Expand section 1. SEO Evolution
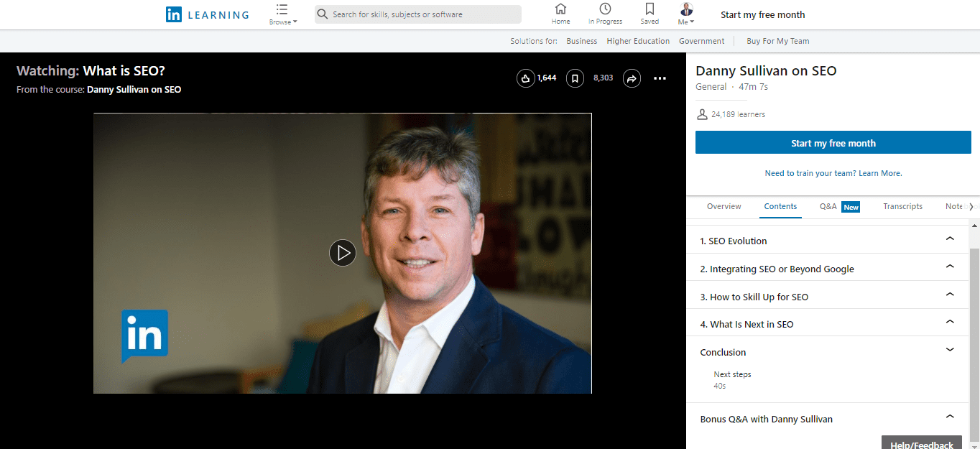980x449 pixels. tap(829, 241)
